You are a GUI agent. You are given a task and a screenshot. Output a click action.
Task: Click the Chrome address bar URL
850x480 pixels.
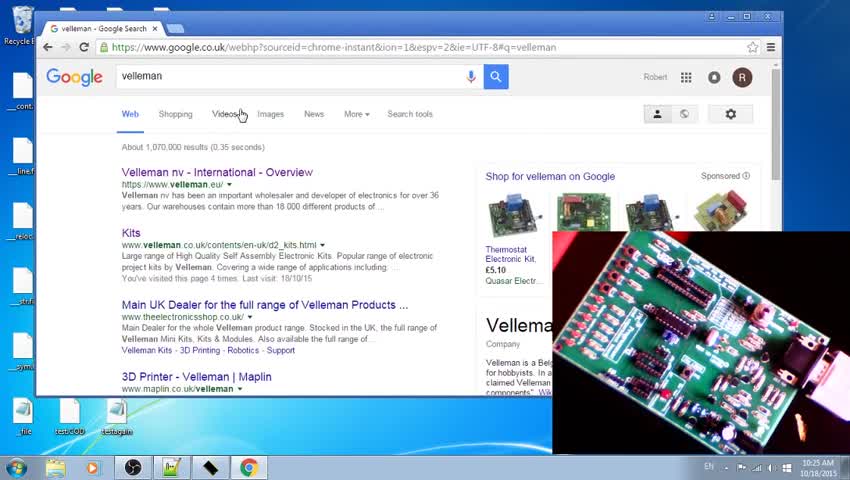tap(334, 47)
